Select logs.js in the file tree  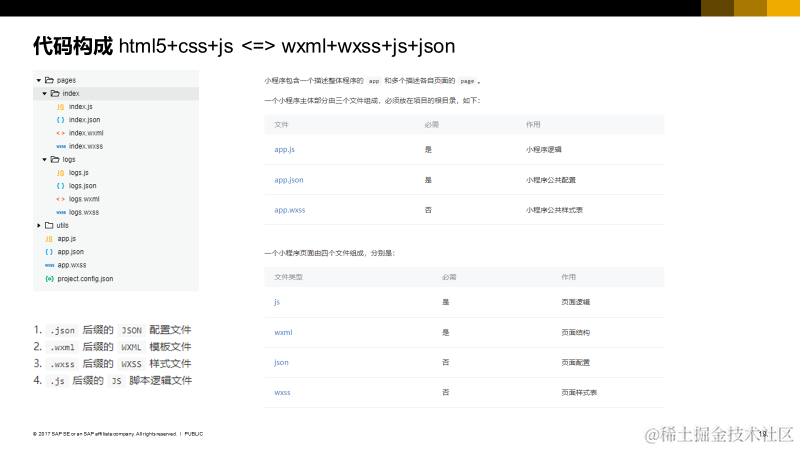pyautogui.click(x=79, y=173)
